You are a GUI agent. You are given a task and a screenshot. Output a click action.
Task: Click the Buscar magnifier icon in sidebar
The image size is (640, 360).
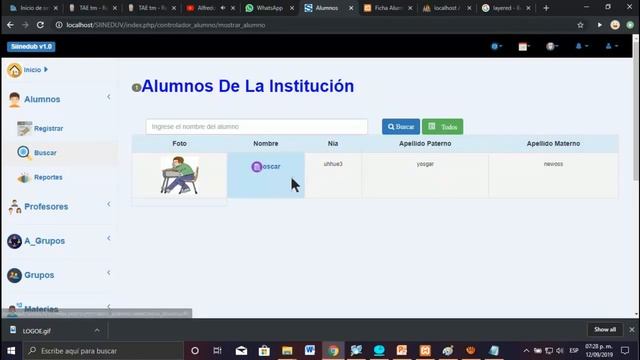24,153
